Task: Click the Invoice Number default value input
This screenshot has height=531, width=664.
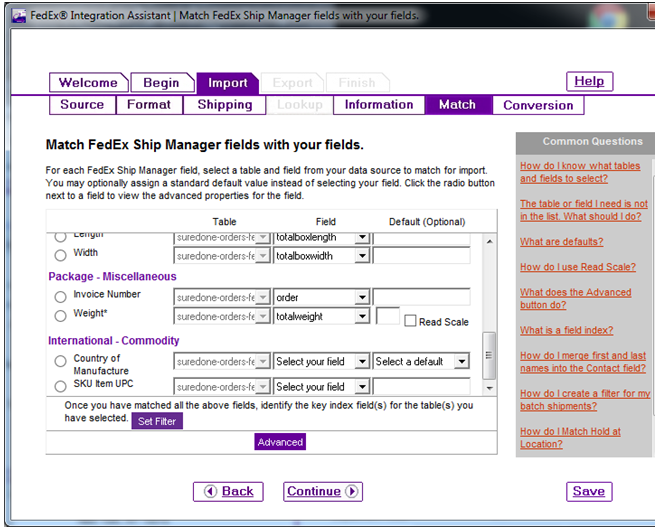Action: [x=421, y=297]
